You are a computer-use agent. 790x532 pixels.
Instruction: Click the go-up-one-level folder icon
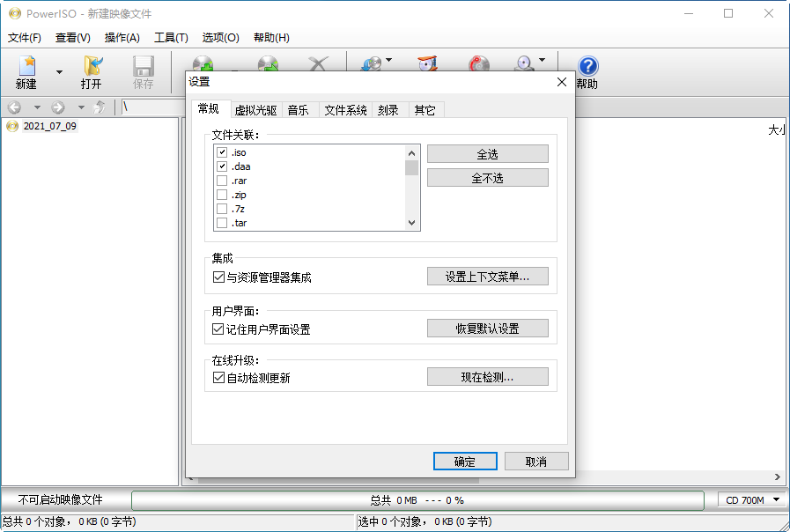coord(100,107)
